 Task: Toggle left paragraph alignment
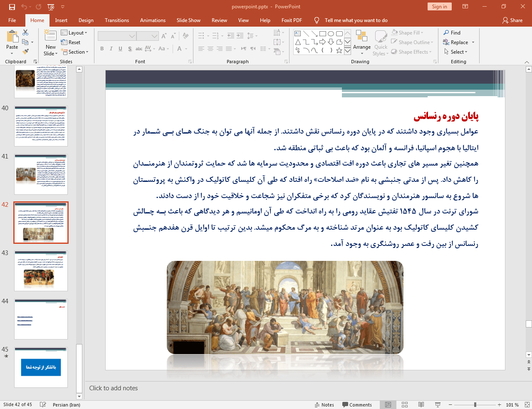(x=201, y=49)
